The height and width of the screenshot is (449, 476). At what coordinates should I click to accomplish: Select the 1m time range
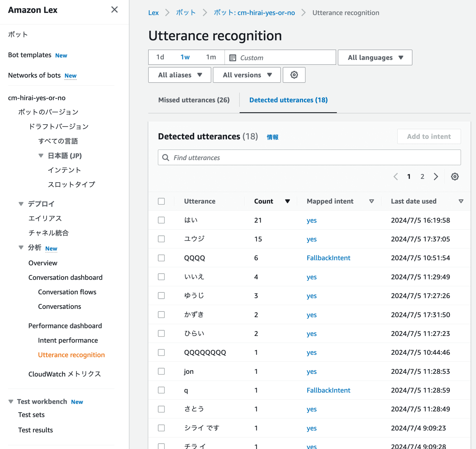211,57
